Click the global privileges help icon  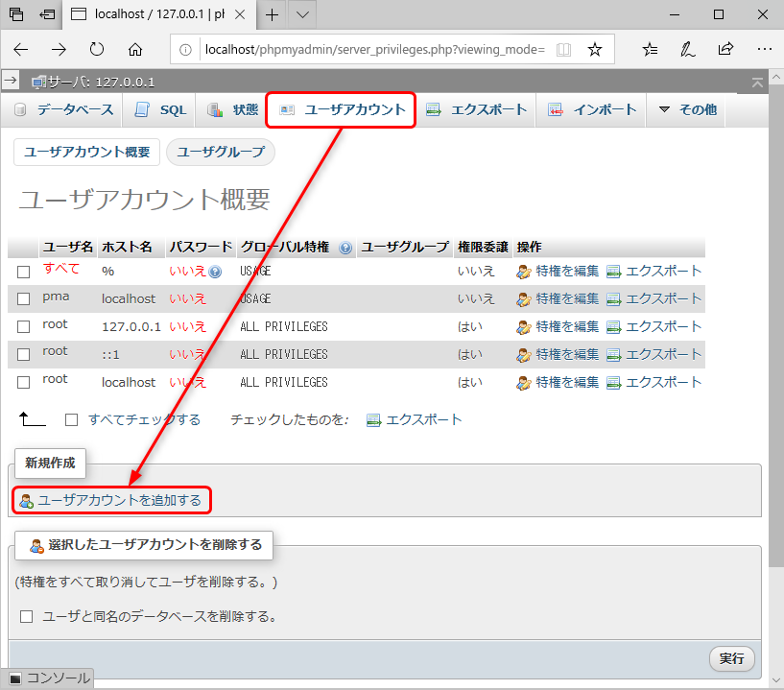coord(345,248)
